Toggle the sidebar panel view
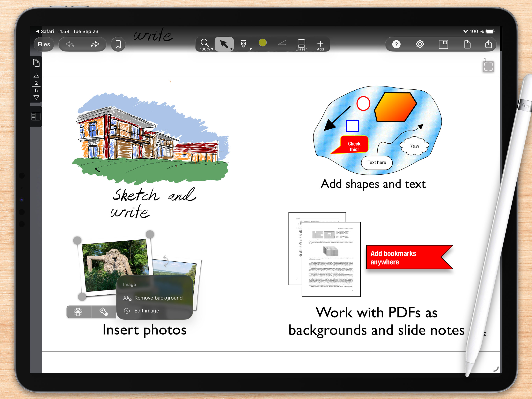Screen dimensions: 532x399 point(36,117)
